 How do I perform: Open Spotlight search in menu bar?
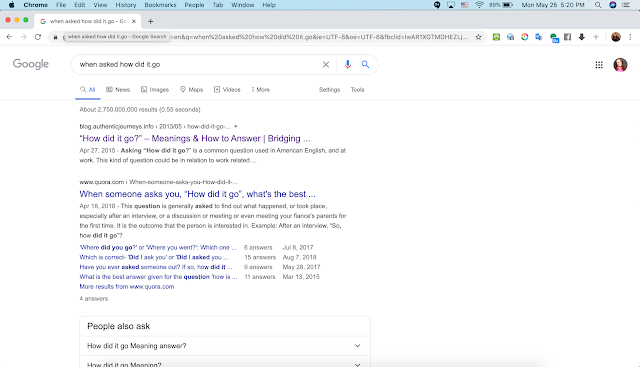(598, 5)
